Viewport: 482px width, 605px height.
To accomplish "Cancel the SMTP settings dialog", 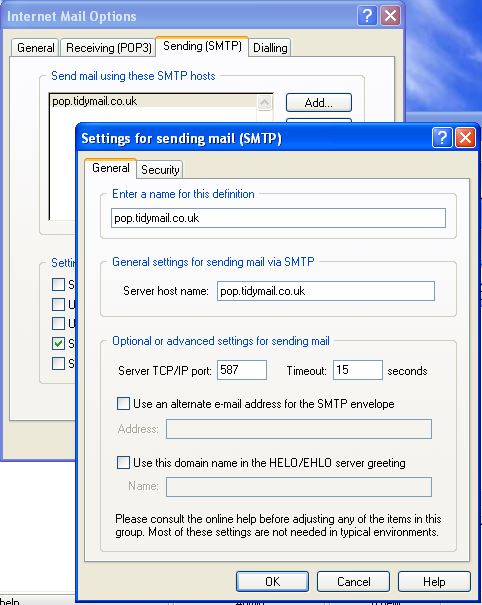I will tap(353, 581).
